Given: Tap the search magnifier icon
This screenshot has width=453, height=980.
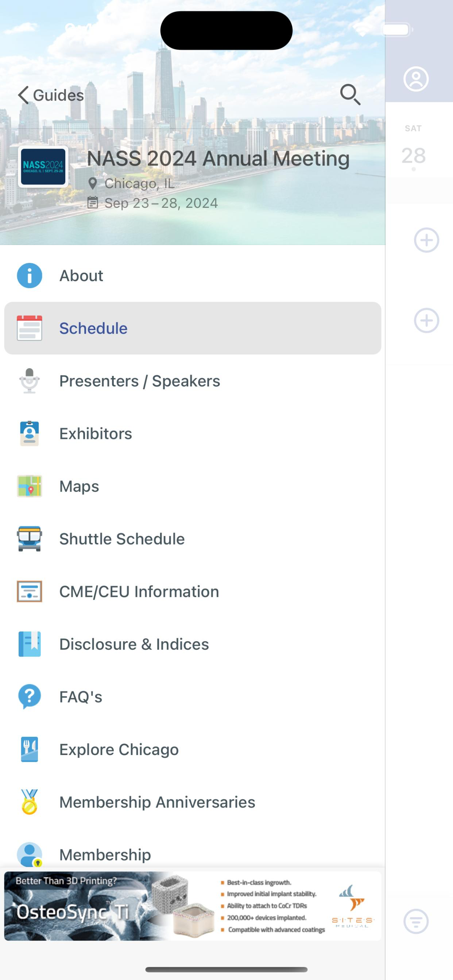Looking at the screenshot, I should 350,94.
